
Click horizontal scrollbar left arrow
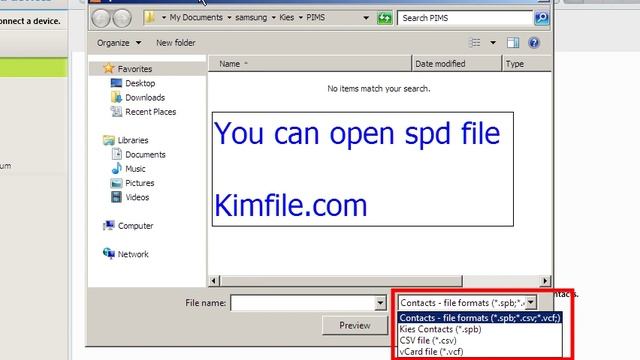coord(213,281)
